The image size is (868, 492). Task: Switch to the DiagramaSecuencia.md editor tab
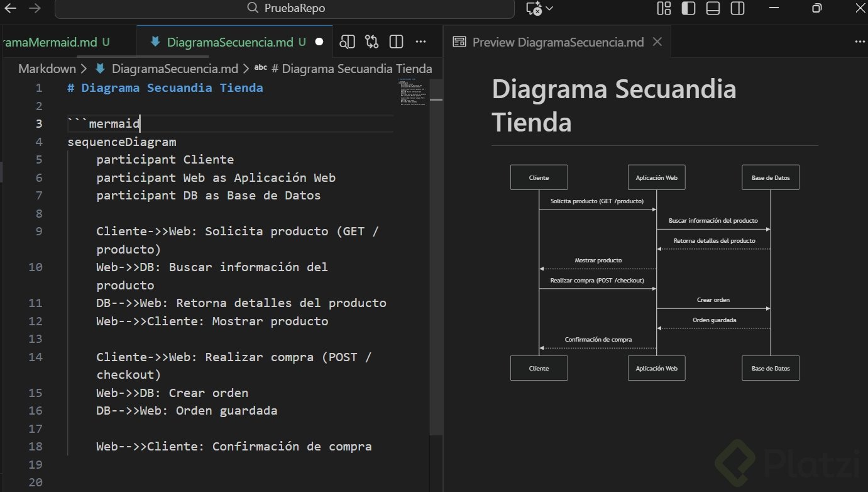[229, 42]
